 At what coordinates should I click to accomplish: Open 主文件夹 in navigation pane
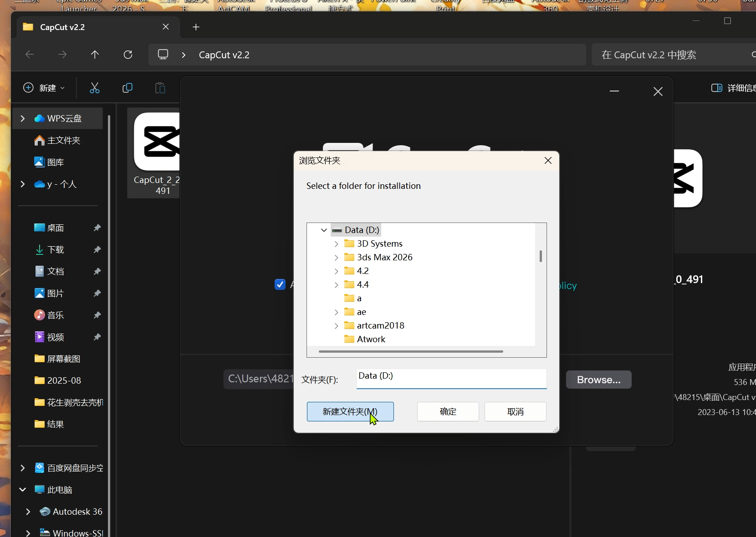click(57, 140)
